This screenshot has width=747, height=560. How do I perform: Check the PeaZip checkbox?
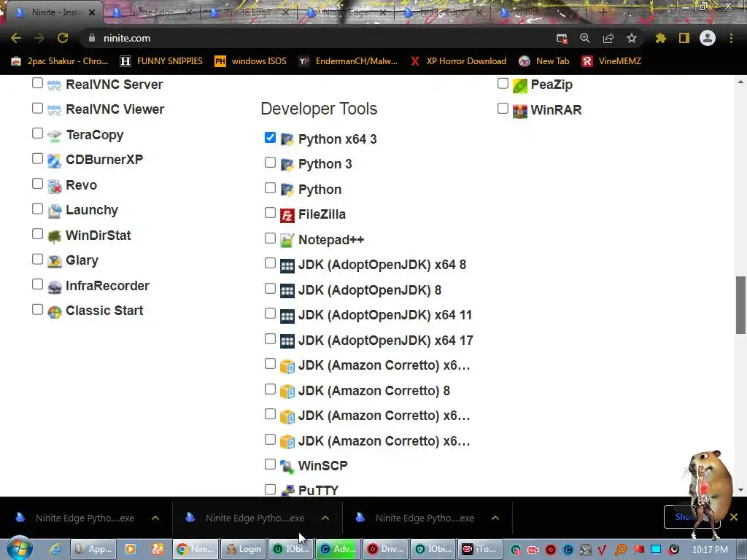tap(503, 83)
